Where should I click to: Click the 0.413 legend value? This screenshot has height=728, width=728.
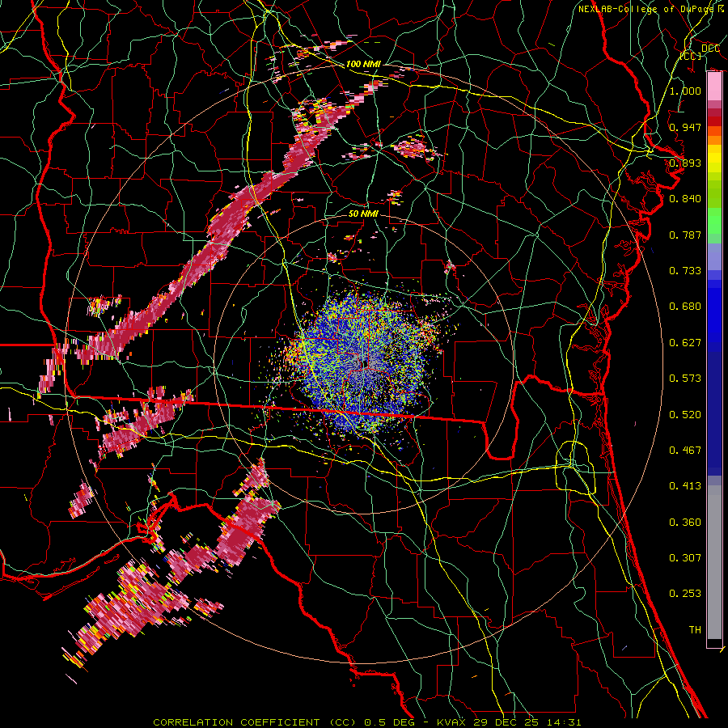685,486
